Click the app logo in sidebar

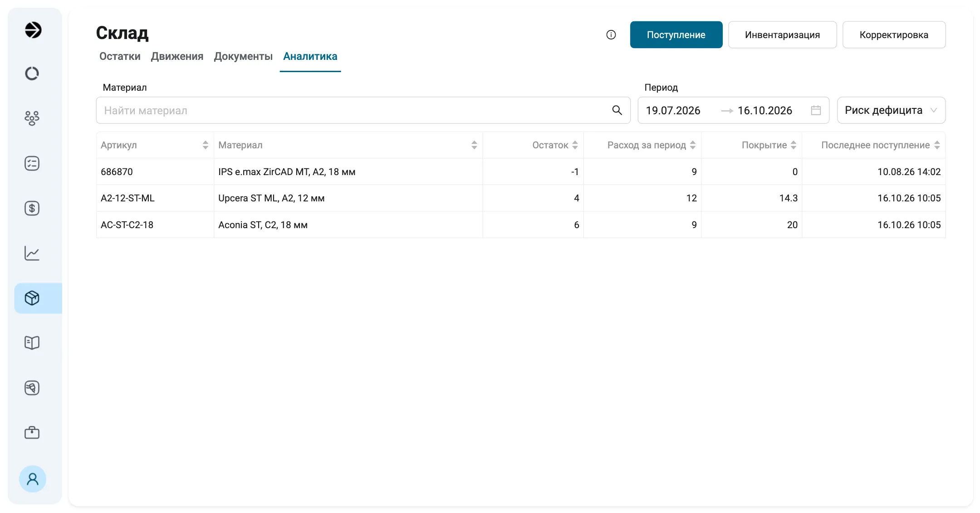click(33, 30)
